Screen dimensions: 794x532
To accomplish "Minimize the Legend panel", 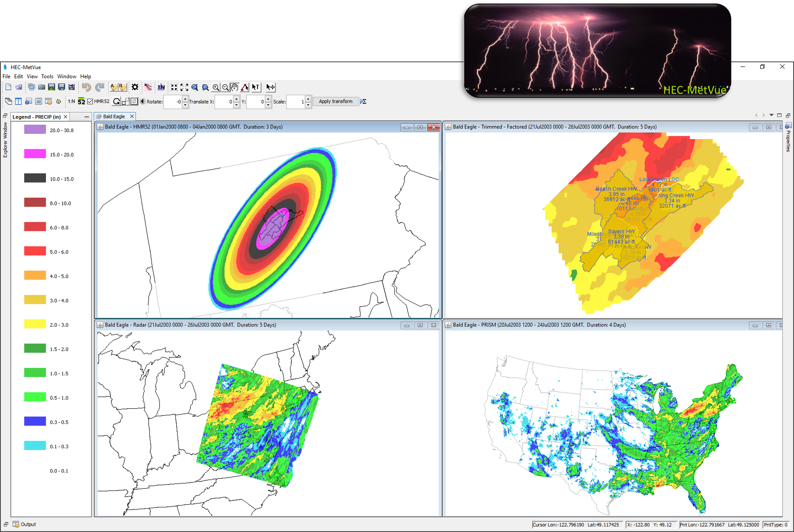I will click(x=86, y=117).
